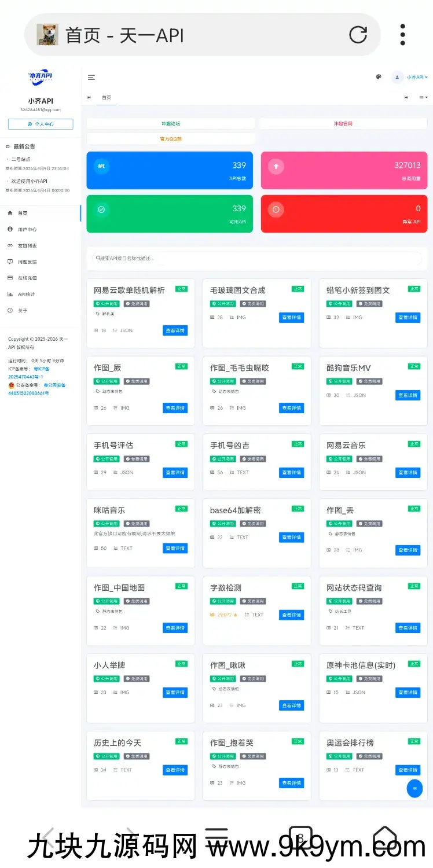Screen dimensions: 433x868
Task: Select the 首页 tab
Action: coord(107,97)
